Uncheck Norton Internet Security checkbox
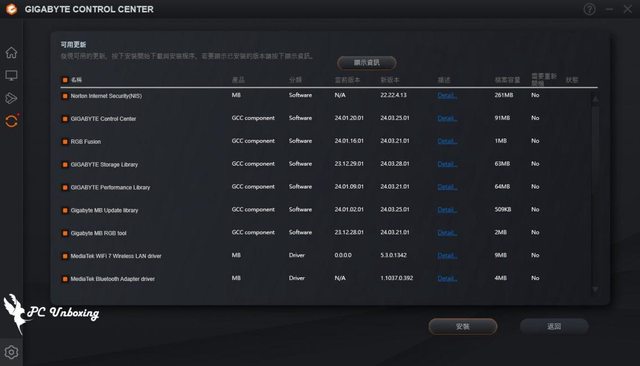The width and height of the screenshot is (640, 366). pyautogui.click(x=64, y=96)
